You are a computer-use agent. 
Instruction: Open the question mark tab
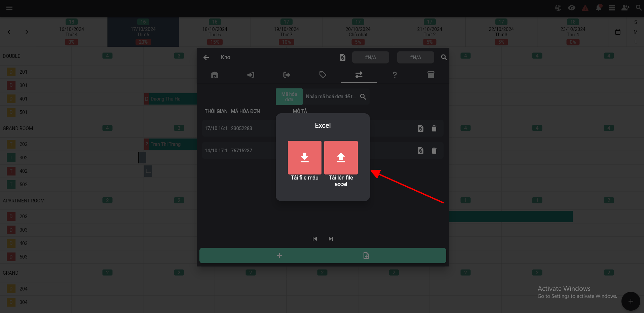[395, 75]
